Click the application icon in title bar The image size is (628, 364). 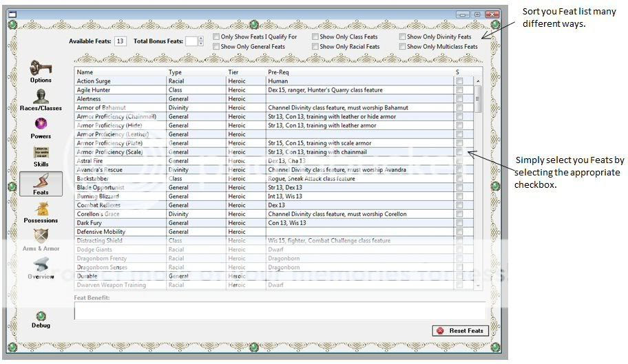13,15
